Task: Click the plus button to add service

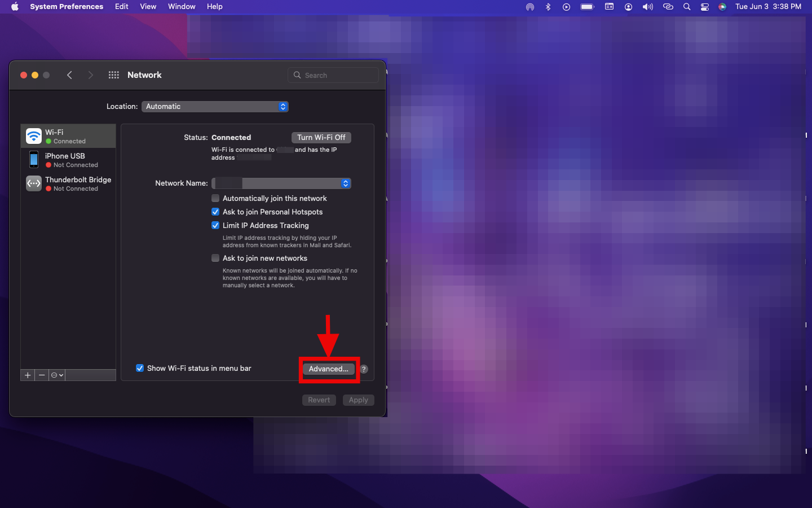Action: 28,375
